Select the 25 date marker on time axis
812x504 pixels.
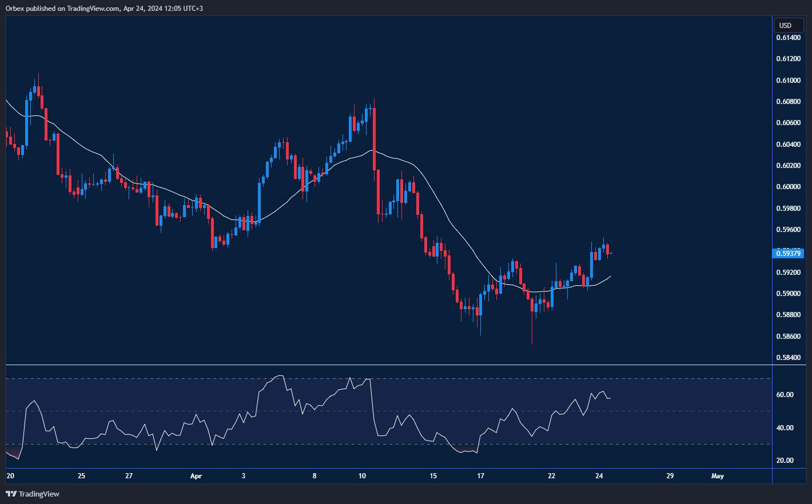(81, 476)
